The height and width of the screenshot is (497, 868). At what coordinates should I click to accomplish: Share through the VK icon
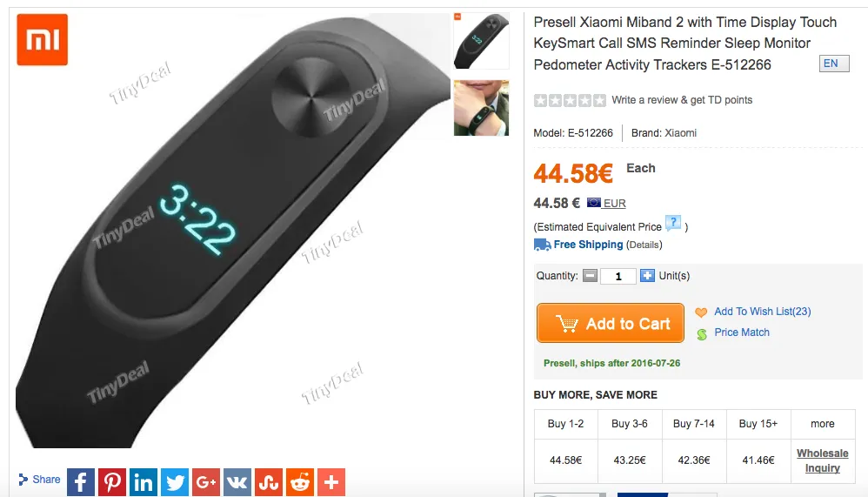tap(237, 482)
